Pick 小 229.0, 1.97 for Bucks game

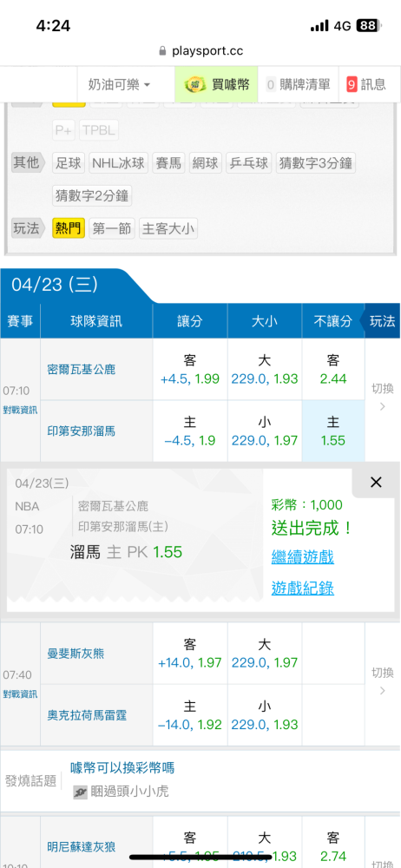pyautogui.click(x=265, y=431)
